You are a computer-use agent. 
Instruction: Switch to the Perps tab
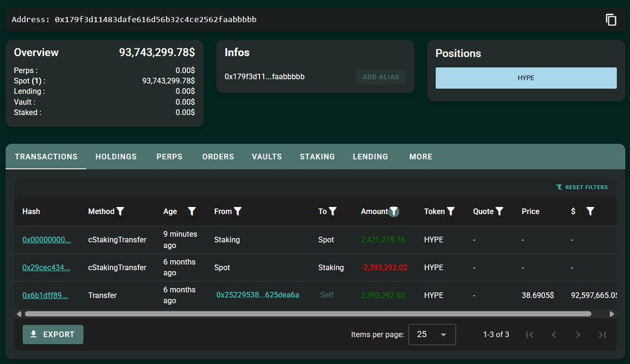coord(169,157)
